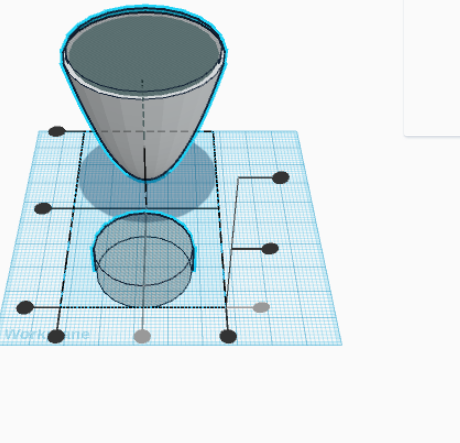Viewport: 460px width, 443px height.
Task: Click the grayed bottom height align handle
Action: point(261,307)
